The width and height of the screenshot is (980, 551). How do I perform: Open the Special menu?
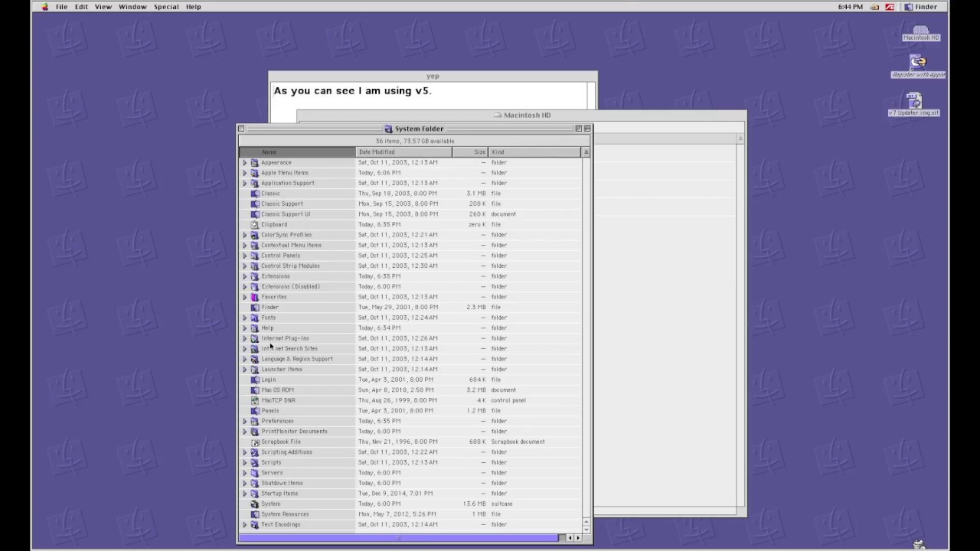click(166, 7)
